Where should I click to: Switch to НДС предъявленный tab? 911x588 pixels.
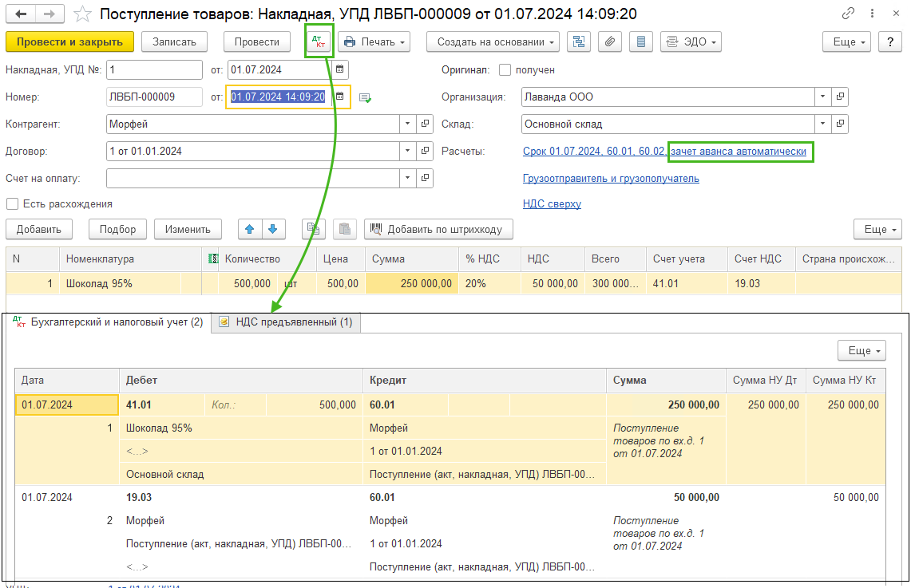tap(286, 322)
